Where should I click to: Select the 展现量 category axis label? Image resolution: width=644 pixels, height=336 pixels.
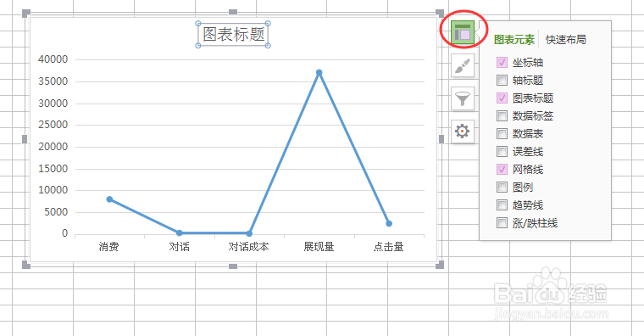point(319,247)
